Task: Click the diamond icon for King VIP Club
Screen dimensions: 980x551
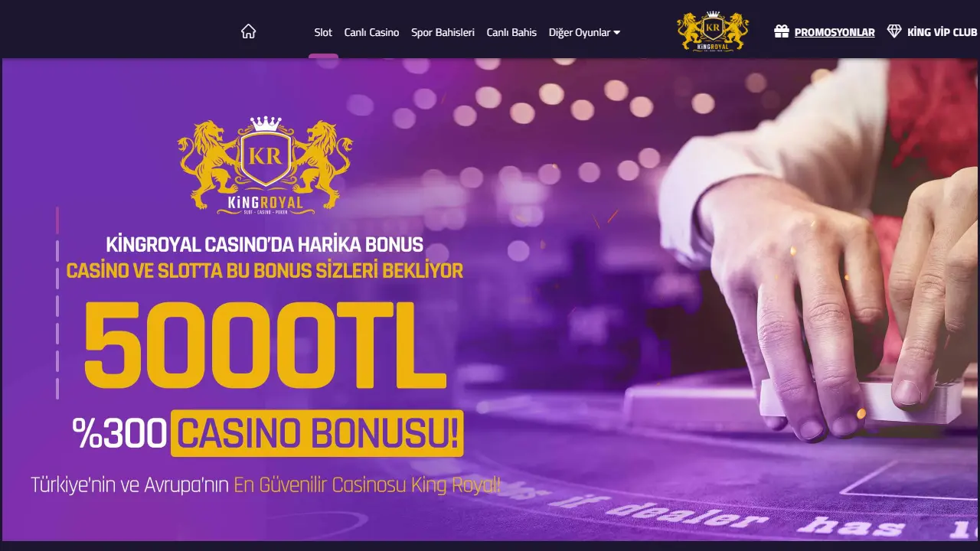Action: (894, 32)
